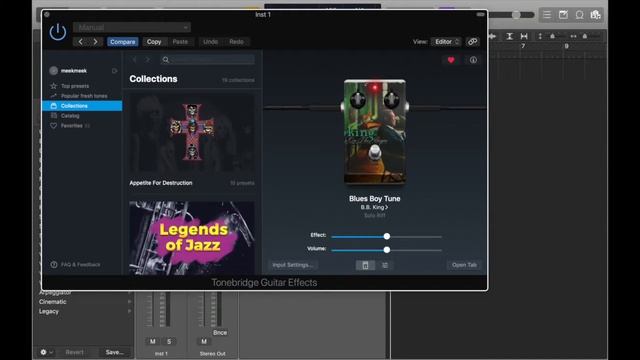Click the Open Tab button
640x360 pixels.
click(464, 265)
